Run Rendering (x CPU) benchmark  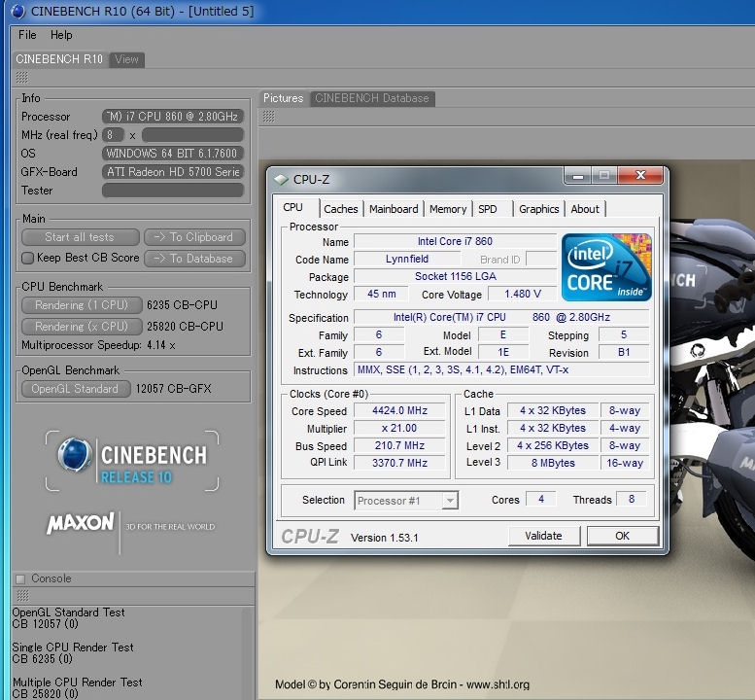[x=82, y=326]
